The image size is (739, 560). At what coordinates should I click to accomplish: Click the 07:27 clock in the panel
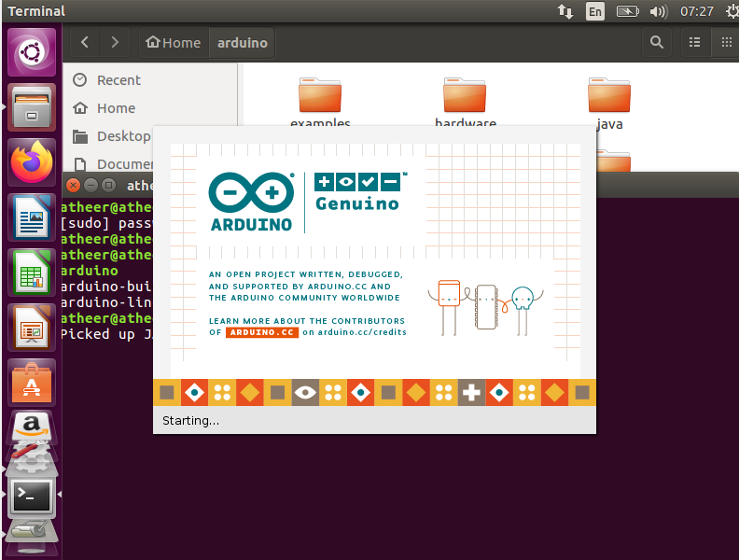(x=697, y=11)
